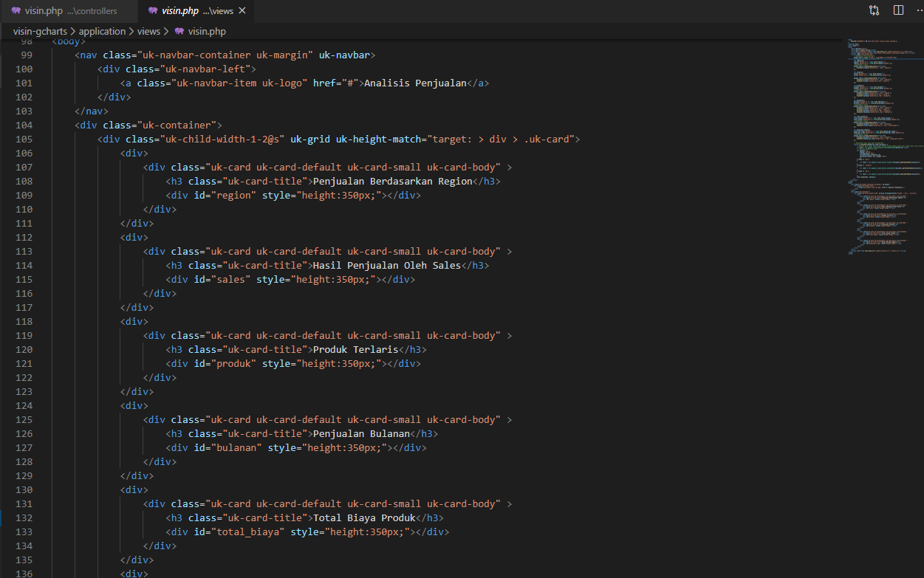Screen dimensions: 924x578
Task: Click the id="total_biaya" attribute value
Action: click(x=247, y=532)
